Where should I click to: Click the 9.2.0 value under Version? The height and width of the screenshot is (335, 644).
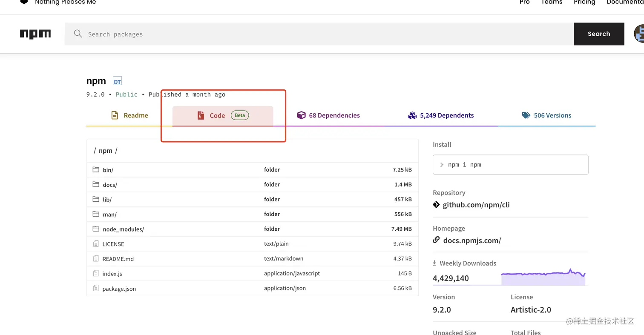pos(442,309)
